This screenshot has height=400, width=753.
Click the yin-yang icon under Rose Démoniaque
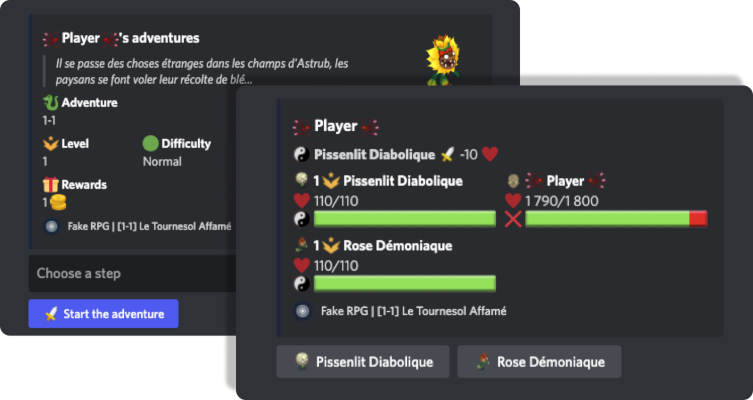300,283
